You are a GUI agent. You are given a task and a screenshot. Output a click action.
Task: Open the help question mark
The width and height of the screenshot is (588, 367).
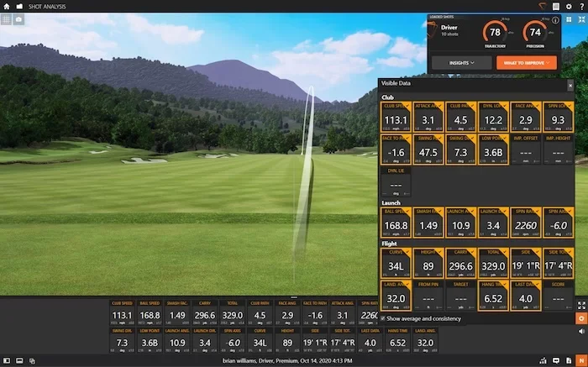click(581, 7)
